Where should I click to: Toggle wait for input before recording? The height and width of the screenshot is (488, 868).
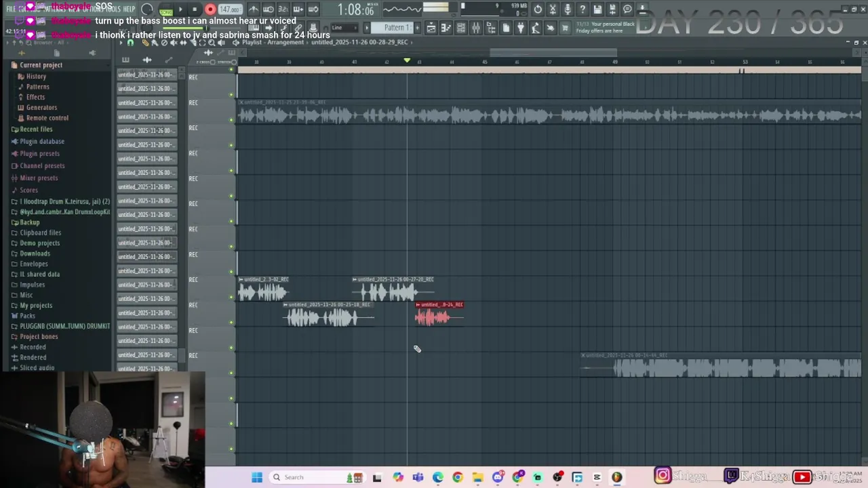click(x=268, y=9)
